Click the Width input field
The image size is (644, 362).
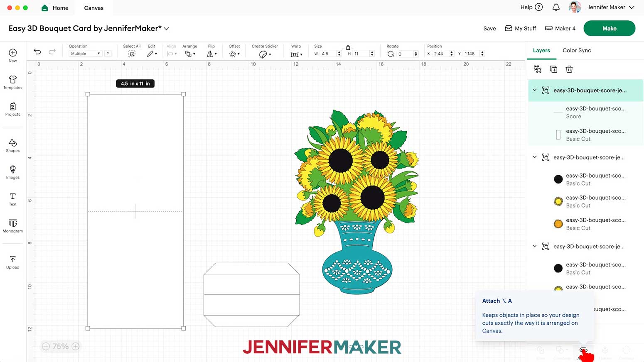pyautogui.click(x=328, y=54)
